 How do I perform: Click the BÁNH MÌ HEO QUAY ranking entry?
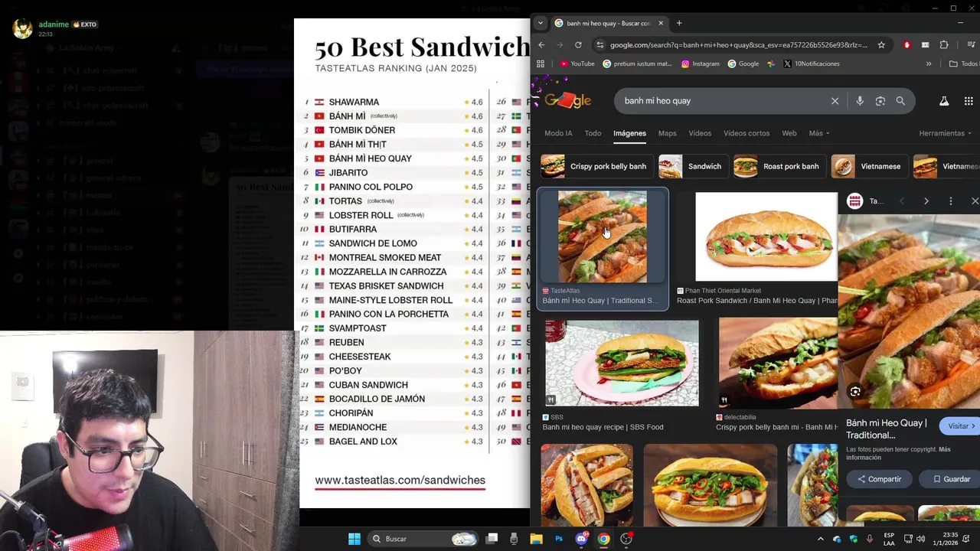[371, 158]
